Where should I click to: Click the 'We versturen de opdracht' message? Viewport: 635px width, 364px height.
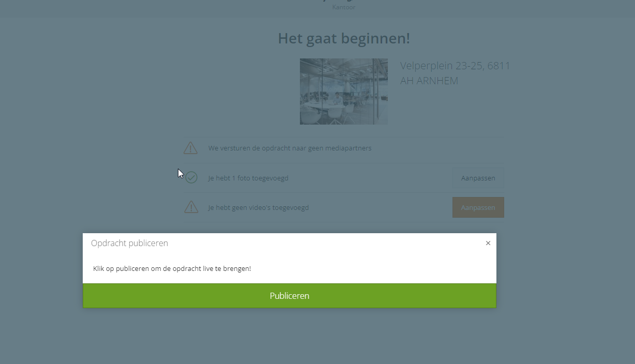[290, 148]
